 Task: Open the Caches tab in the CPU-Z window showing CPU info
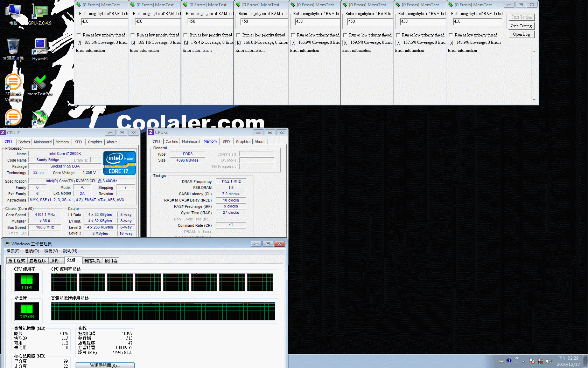[x=24, y=142]
